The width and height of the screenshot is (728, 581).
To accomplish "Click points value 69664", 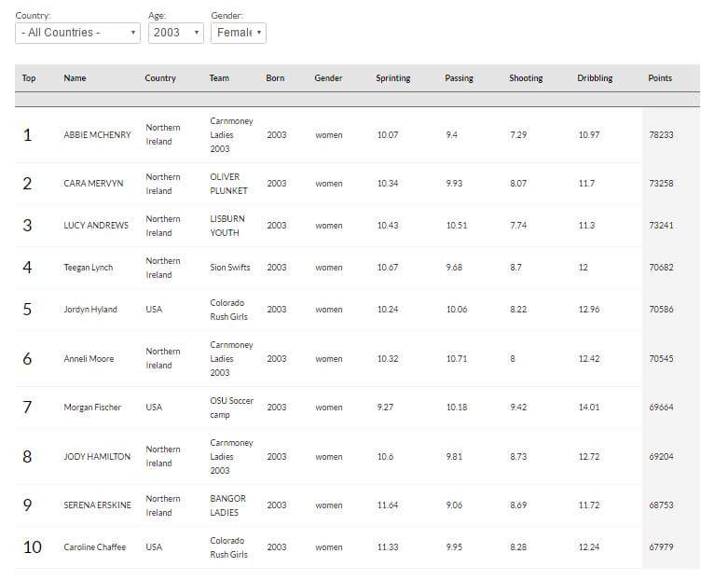I will [661, 408].
